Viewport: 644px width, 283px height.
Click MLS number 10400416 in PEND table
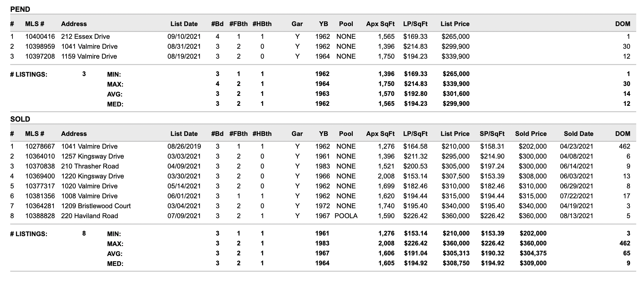point(40,37)
